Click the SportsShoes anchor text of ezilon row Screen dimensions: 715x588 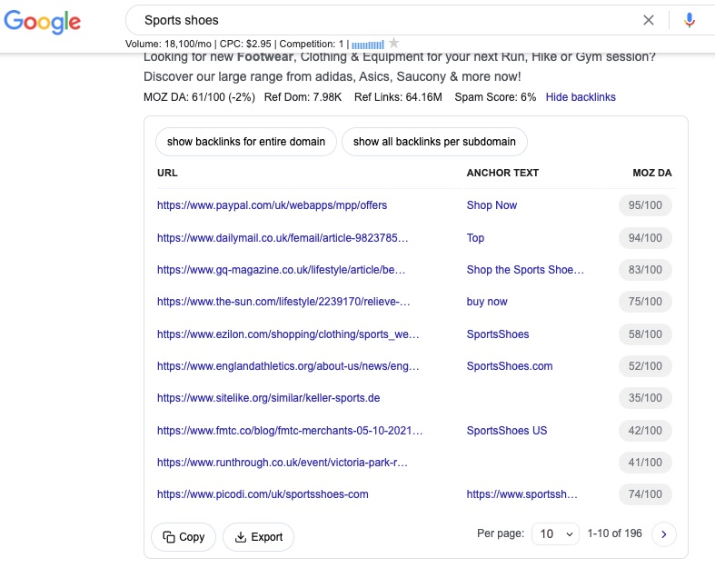point(498,334)
